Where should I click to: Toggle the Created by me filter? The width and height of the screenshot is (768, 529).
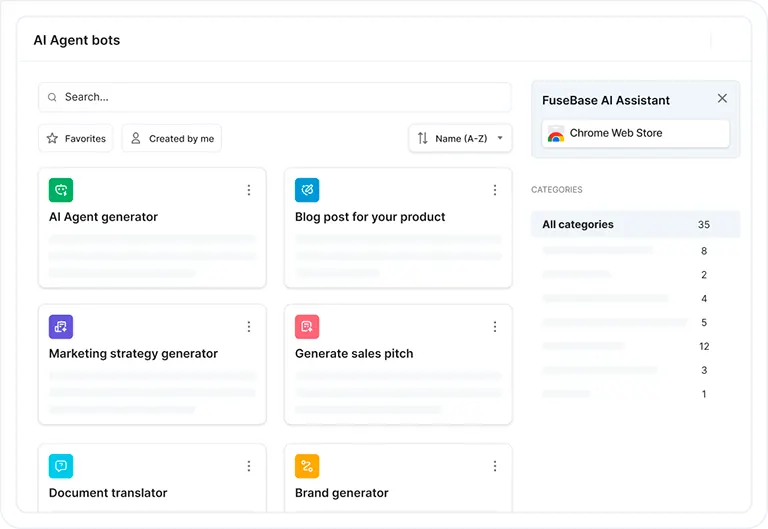coord(172,139)
